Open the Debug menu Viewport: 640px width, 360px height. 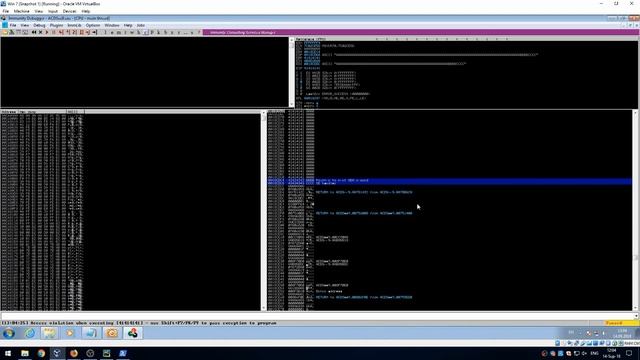coord(39,25)
